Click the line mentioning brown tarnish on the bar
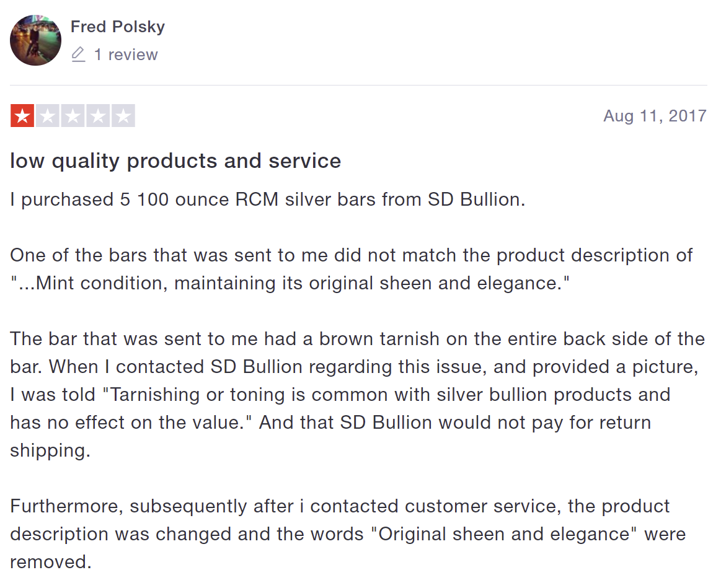The width and height of the screenshot is (721, 588). (357, 339)
